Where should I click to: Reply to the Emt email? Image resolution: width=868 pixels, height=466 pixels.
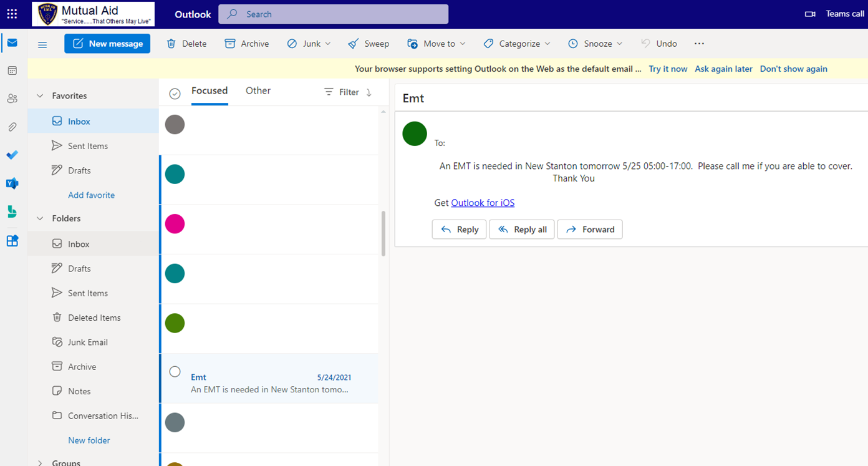(x=459, y=230)
